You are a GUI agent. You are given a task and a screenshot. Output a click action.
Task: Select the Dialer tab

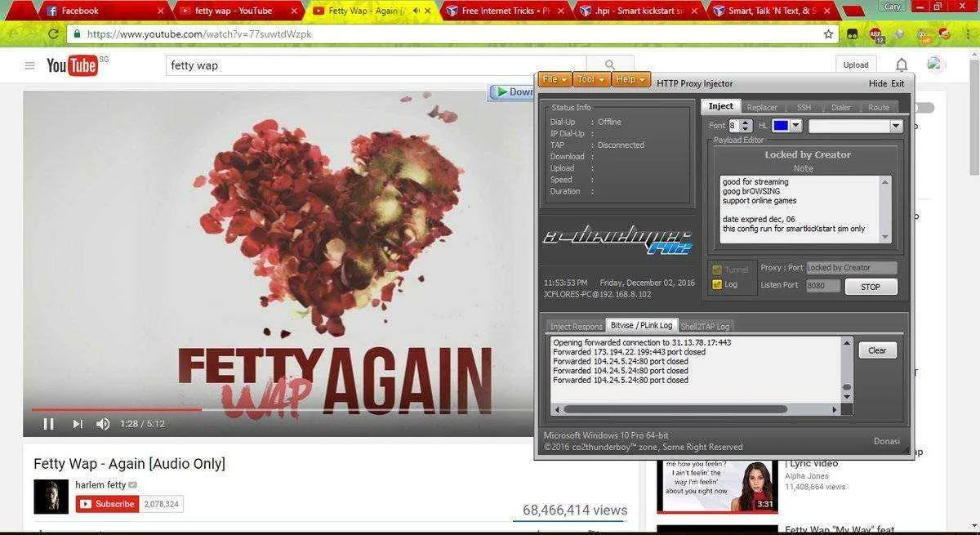840,107
